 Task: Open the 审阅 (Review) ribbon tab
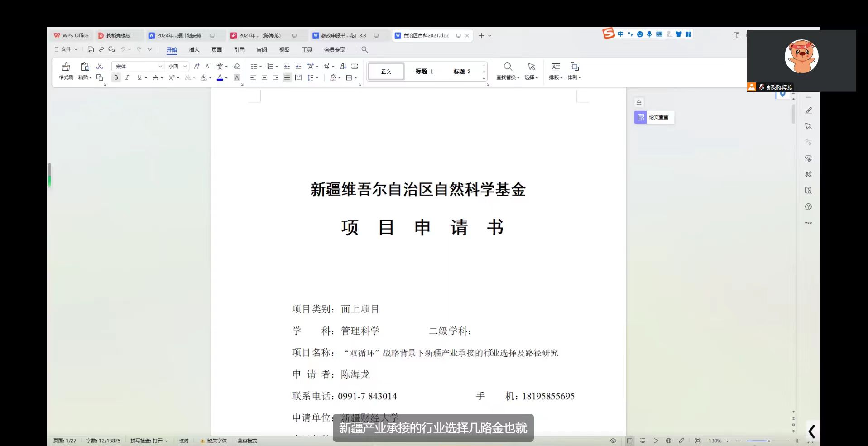[x=262, y=49]
